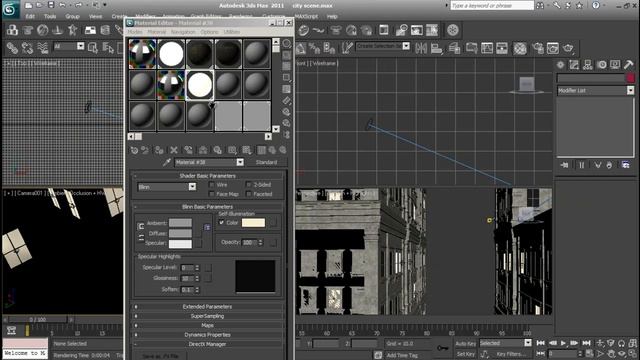
Task: Click Add Time Tag
Action: [x=402, y=355]
